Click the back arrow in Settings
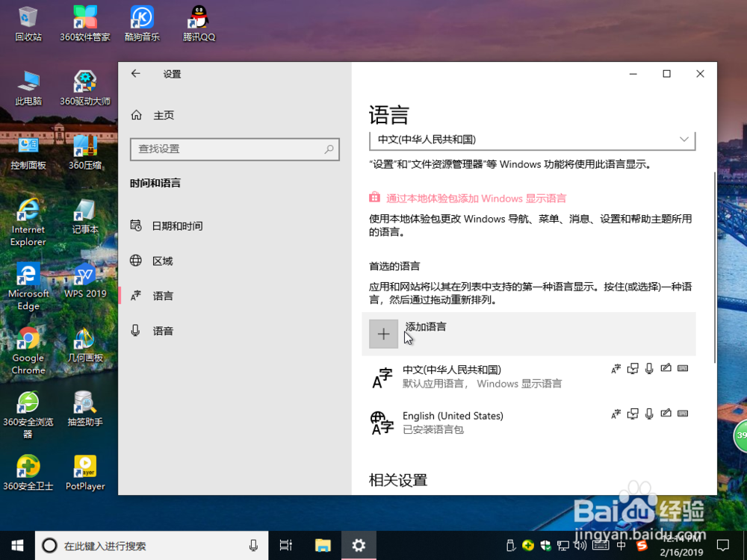The image size is (747, 560). (x=136, y=73)
